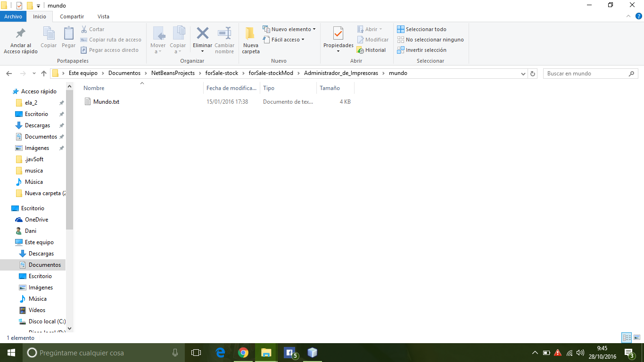Refresh the mundo folder view
644x362 pixels.
pyautogui.click(x=533, y=74)
